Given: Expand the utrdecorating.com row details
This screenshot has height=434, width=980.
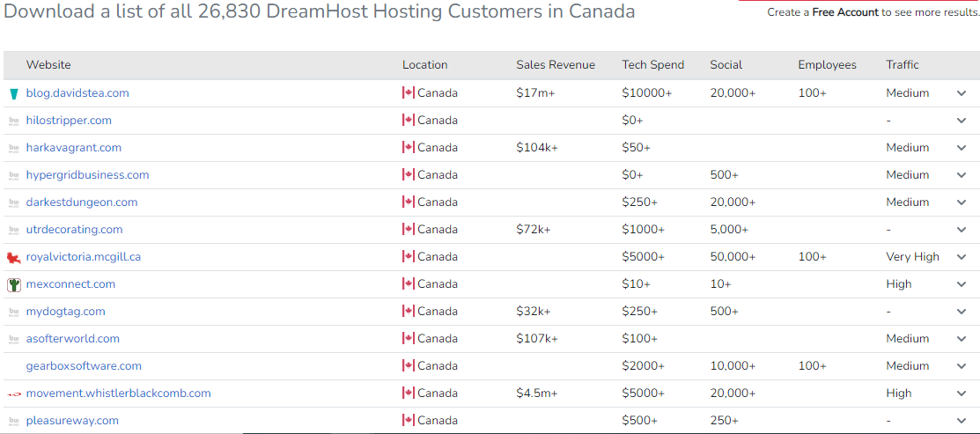Looking at the screenshot, I should point(962,230).
